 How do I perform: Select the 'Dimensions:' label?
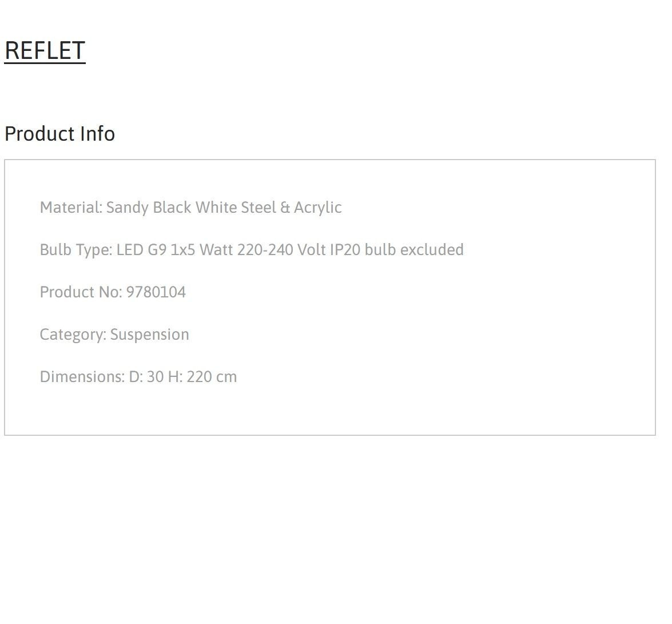(x=82, y=377)
